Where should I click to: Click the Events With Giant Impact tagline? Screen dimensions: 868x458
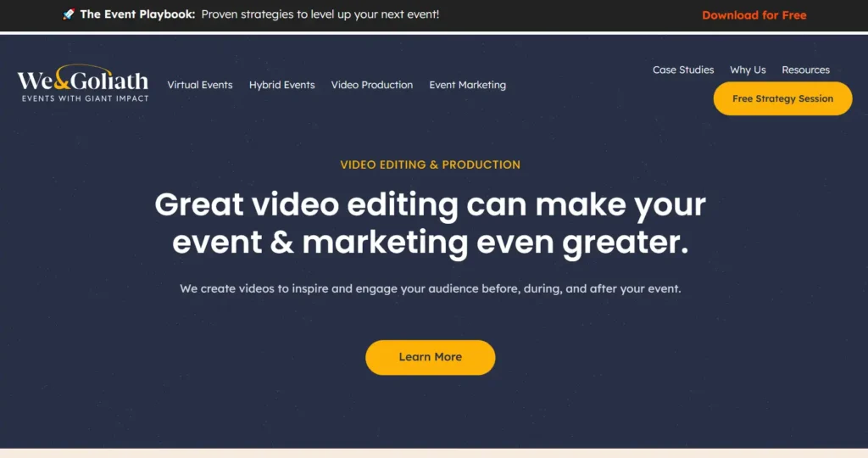[x=86, y=98]
